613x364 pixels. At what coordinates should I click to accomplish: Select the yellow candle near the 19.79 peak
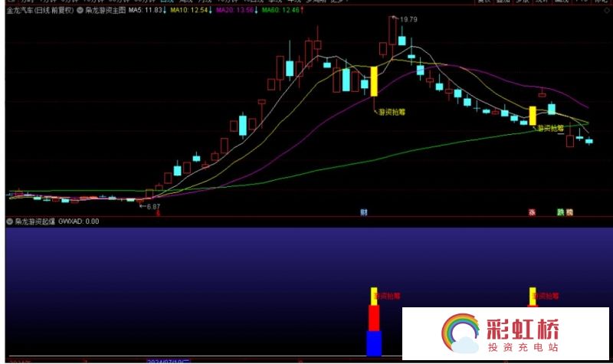374,81
